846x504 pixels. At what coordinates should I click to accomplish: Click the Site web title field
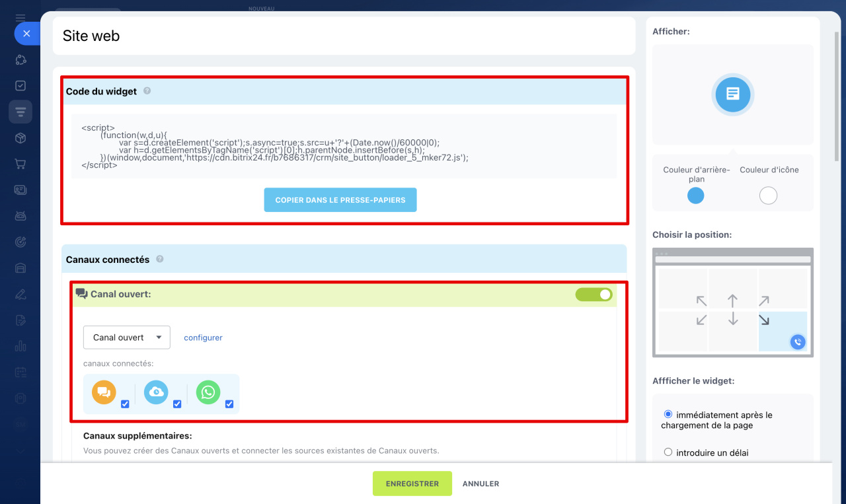pyautogui.click(x=344, y=36)
